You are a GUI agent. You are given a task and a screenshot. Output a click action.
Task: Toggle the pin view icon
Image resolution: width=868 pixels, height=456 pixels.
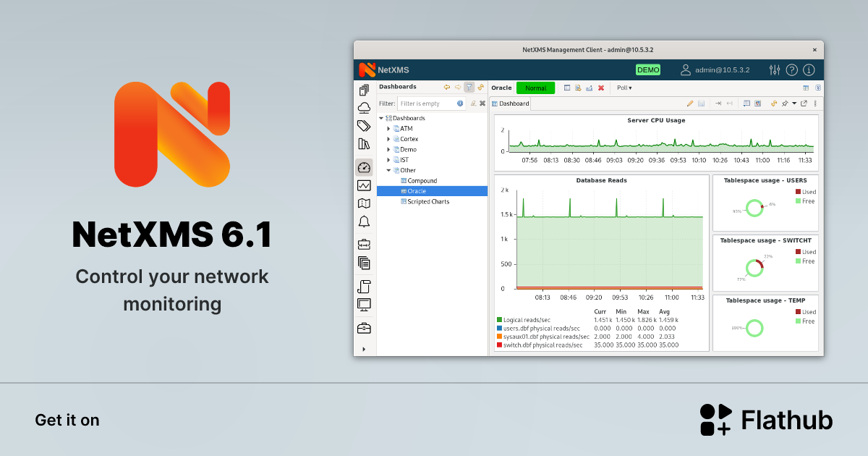click(x=785, y=104)
